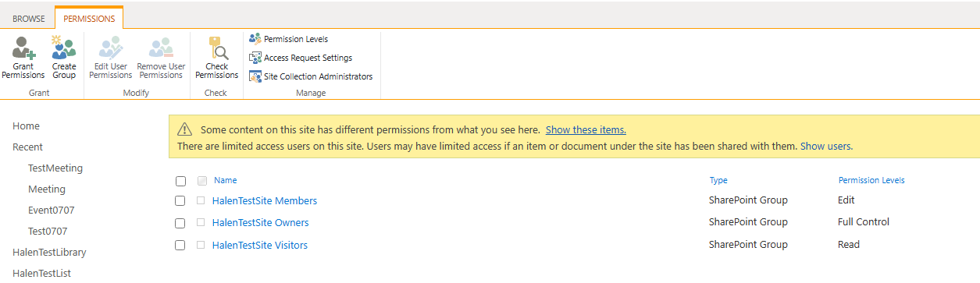This screenshot has width=980, height=283.
Task: Open the HalenTestSite Owners group link
Action: coord(260,223)
